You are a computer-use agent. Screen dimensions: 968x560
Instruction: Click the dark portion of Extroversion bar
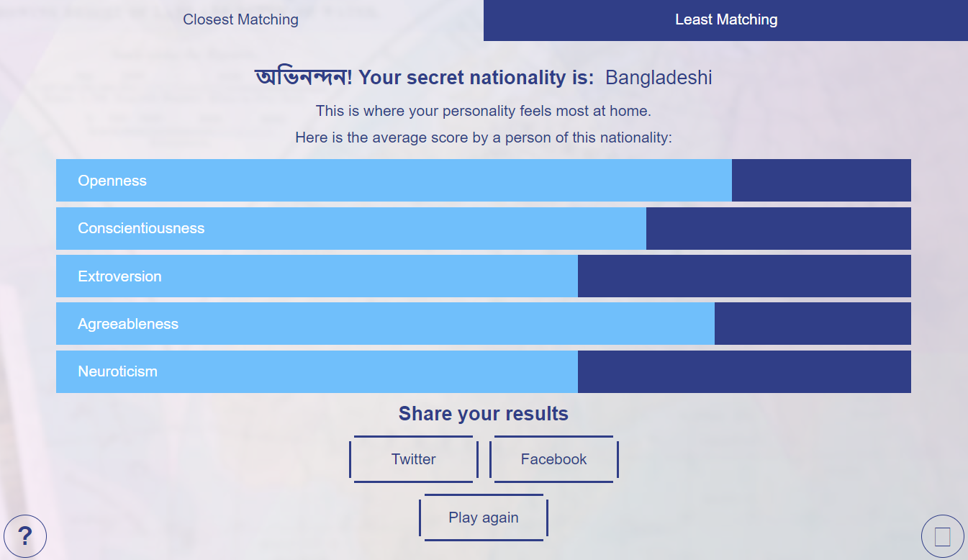[x=744, y=276]
